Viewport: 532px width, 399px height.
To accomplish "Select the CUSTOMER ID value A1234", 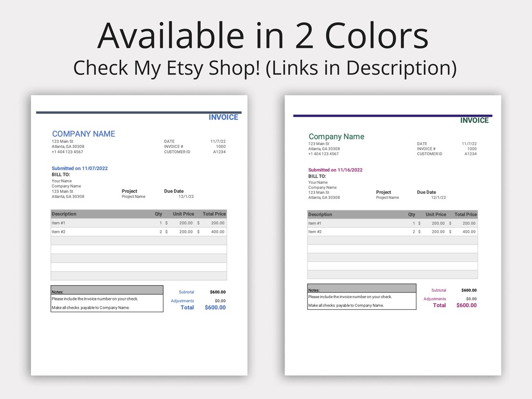I will (x=220, y=152).
